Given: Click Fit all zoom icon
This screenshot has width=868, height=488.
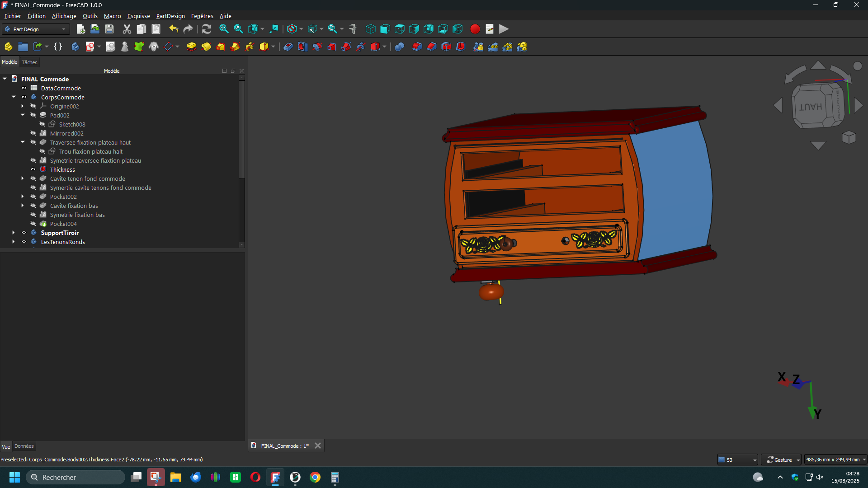Looking at the screenshot, I should pos(224,29).
